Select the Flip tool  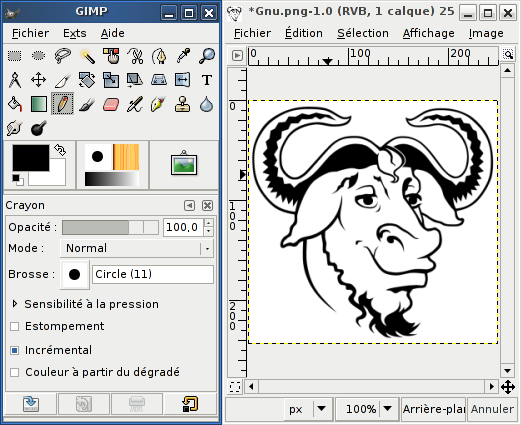click(183, 80)
